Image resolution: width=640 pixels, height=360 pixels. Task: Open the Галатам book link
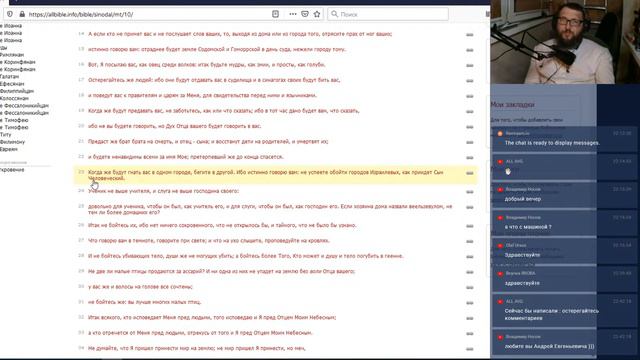(x=9, y=76)
